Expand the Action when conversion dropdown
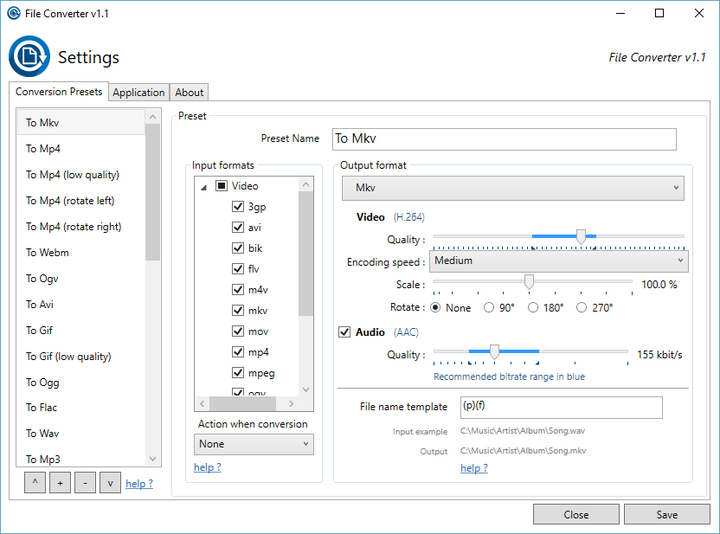Image resolution: width=720 pixels, height=534 pixels. point(254,444)
